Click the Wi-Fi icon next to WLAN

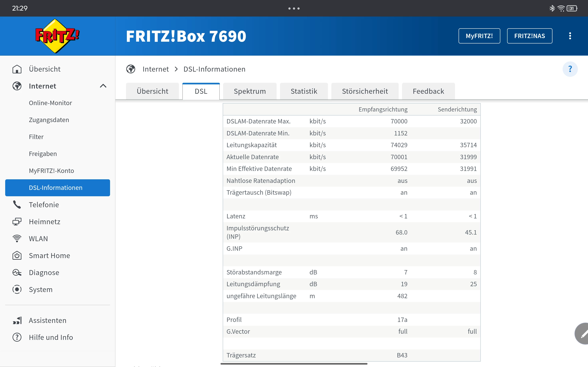click(x=17, y=239)
